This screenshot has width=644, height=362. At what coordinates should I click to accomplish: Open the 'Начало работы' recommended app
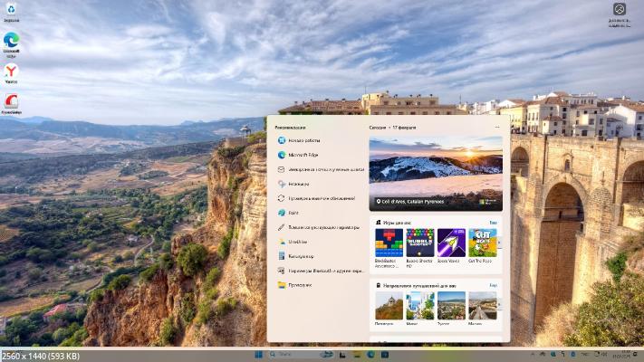tap(321, 140)
